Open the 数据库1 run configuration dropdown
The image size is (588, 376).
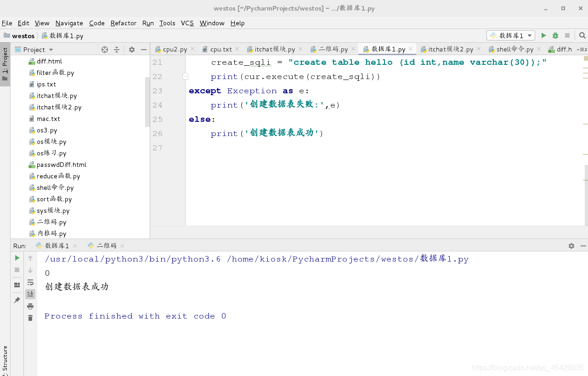pos(511,35)
